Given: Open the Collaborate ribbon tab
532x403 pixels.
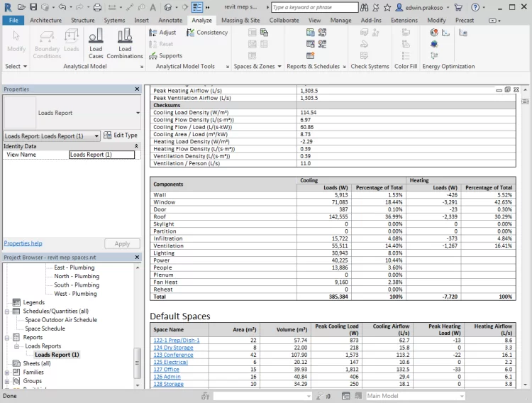Looking at the screenshot, I should 284,21.
